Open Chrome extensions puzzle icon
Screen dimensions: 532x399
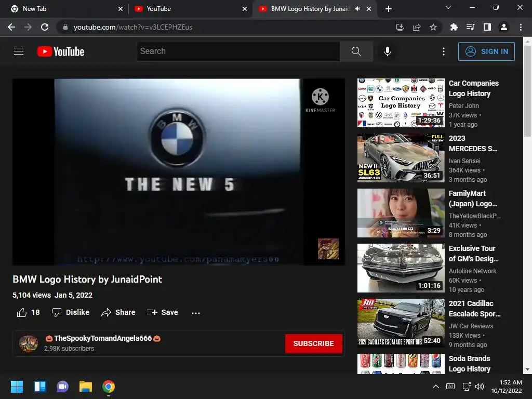(x=454, y=27)
